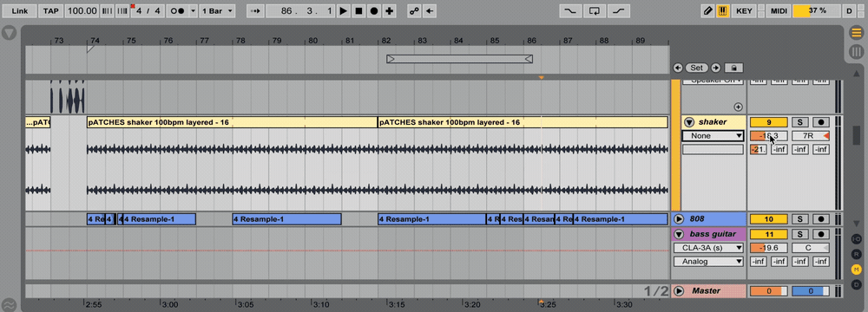This screenshot has width=868, height=312.
Task: Click Phase Nudge Down icon
Action: [x=108, y=10]
